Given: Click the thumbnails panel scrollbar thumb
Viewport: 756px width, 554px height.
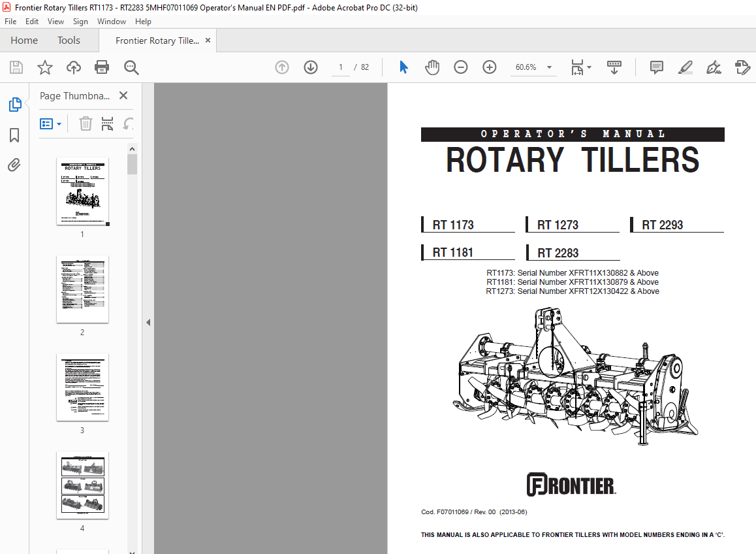Looking at the screenshot, I should (132, 164).
